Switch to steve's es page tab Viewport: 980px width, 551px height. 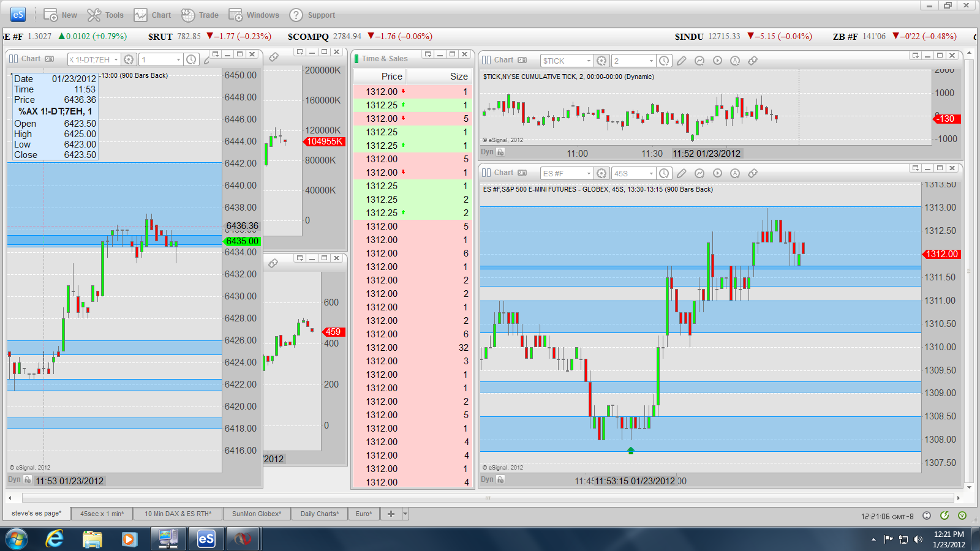[x=37, y=513]
